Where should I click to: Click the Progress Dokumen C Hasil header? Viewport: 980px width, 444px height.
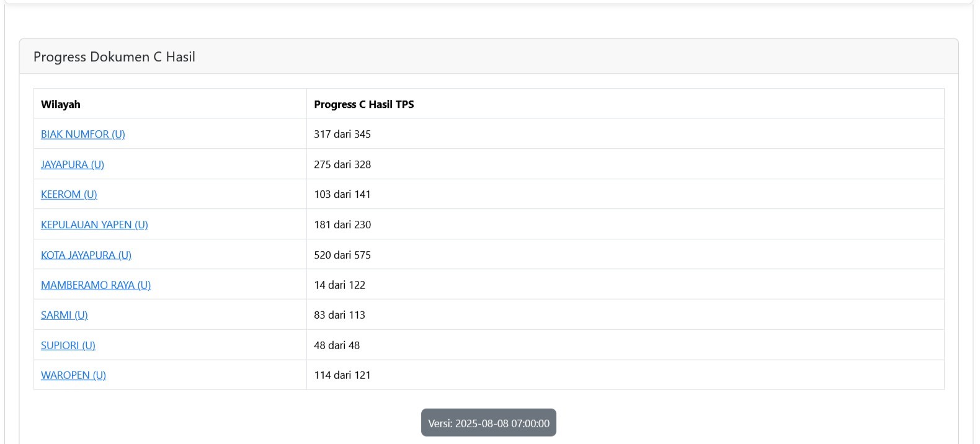click(114, 57)
